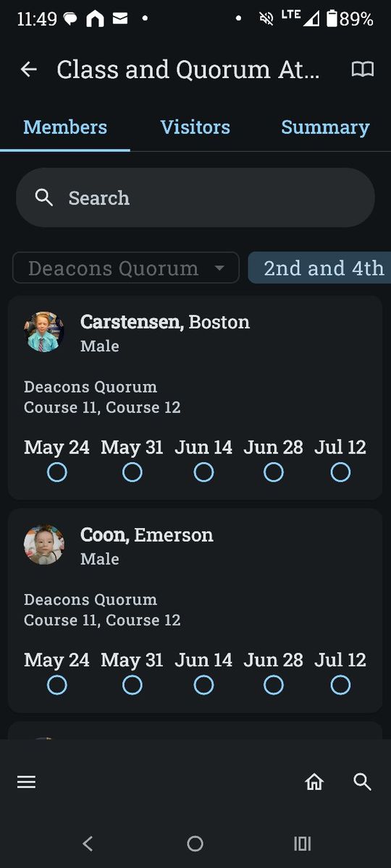Tap the Android system back button

(88, 843)
